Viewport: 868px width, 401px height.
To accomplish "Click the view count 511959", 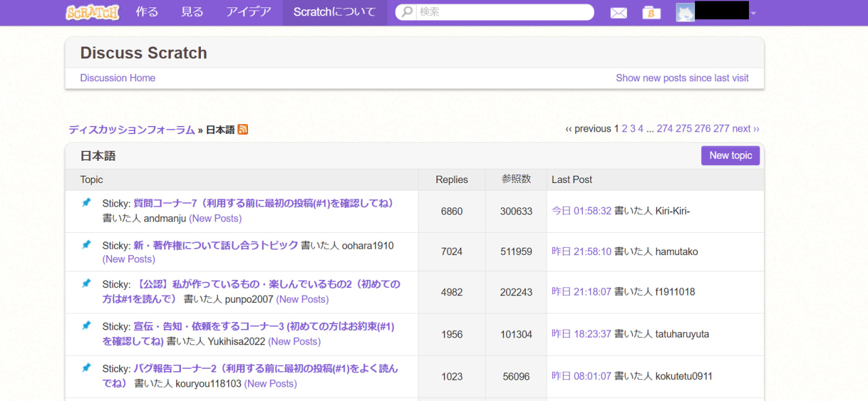I will [x=516, y=251].
